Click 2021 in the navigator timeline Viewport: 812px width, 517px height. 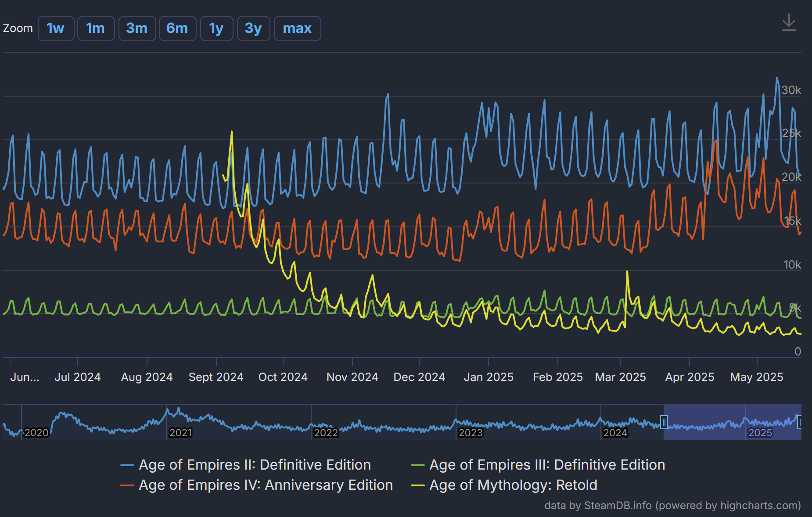(x=180, y=433)
